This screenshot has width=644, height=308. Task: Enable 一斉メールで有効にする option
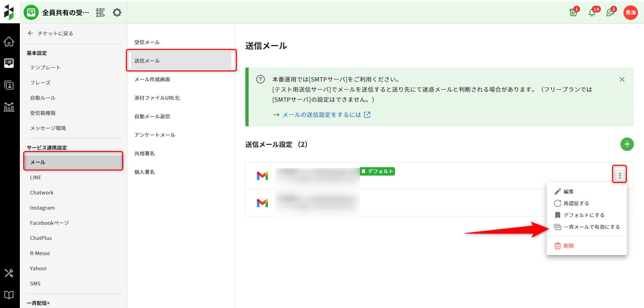pos(591,227)
